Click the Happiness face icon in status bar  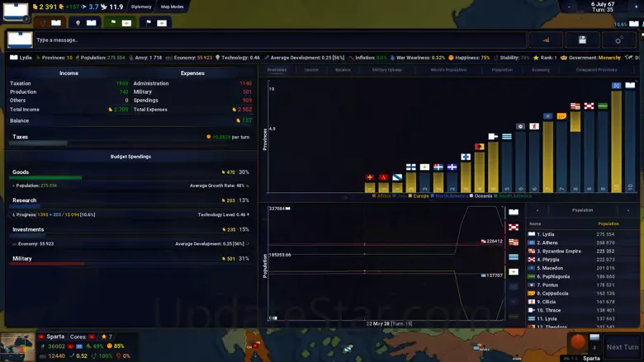[x=451, y=58]
